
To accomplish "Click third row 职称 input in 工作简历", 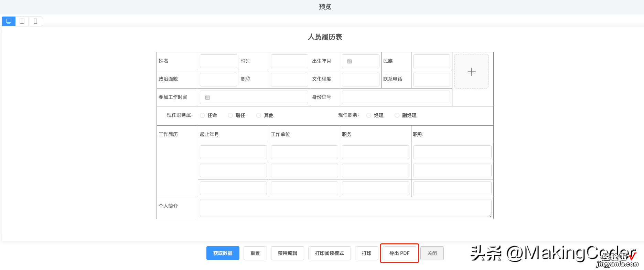I will (x=452, y=188).
